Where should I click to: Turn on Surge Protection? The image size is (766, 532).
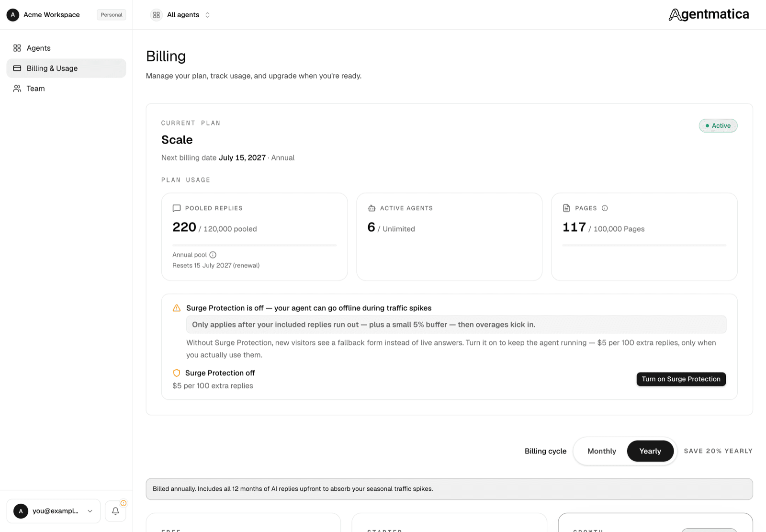coord(681,379)
